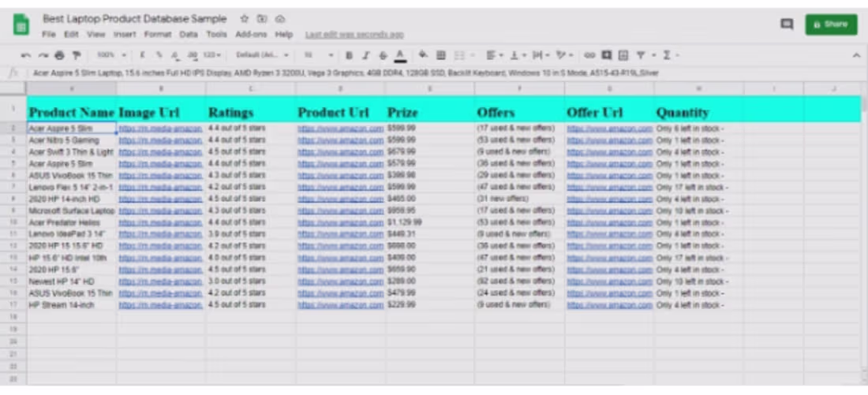Open the vertical align dropdown
The width and height of the screenshot is (868, 395).
pos(518,55)
